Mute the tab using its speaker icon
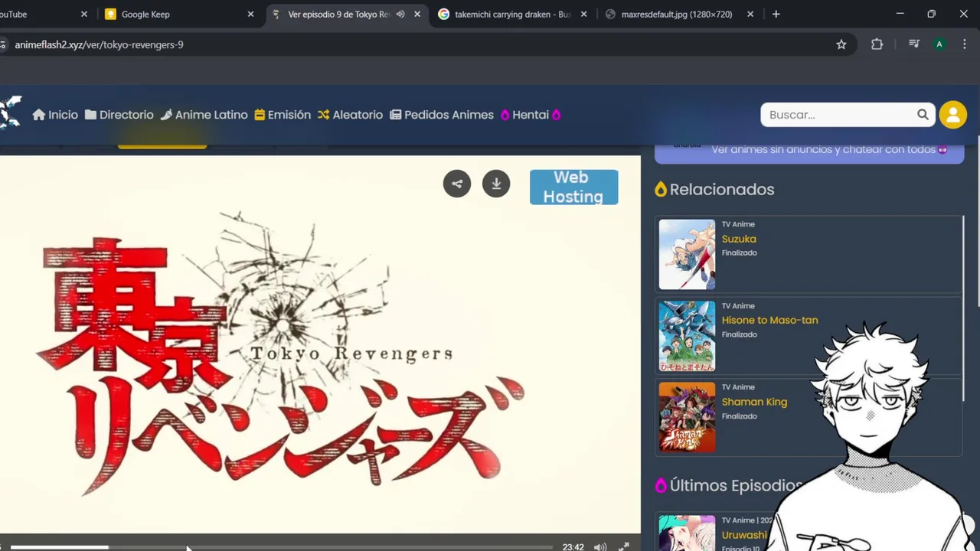This screenshot has width=980, height=551. click(x=400, y=14)
